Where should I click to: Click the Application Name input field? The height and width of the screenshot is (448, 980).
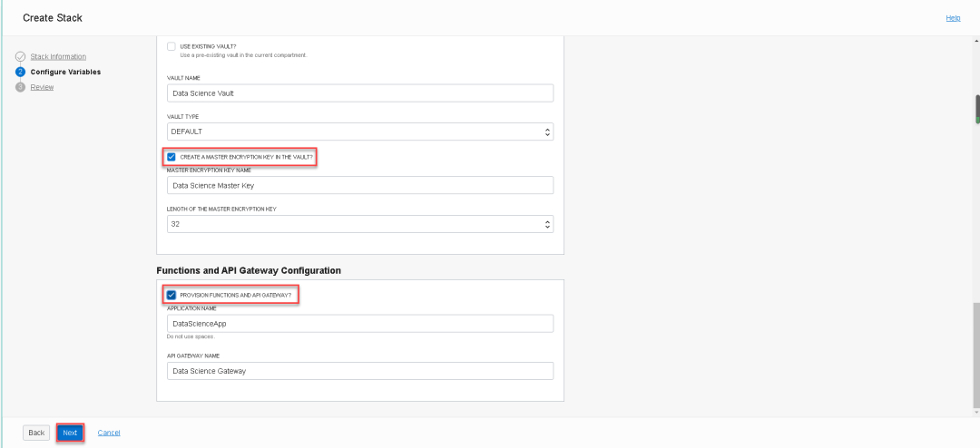[360, 324]
